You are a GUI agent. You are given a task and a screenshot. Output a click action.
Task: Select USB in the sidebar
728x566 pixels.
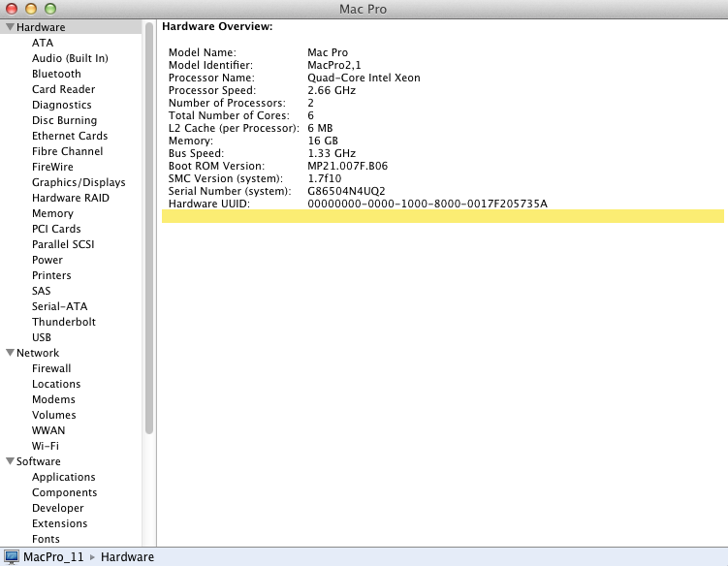coord(42,337)
